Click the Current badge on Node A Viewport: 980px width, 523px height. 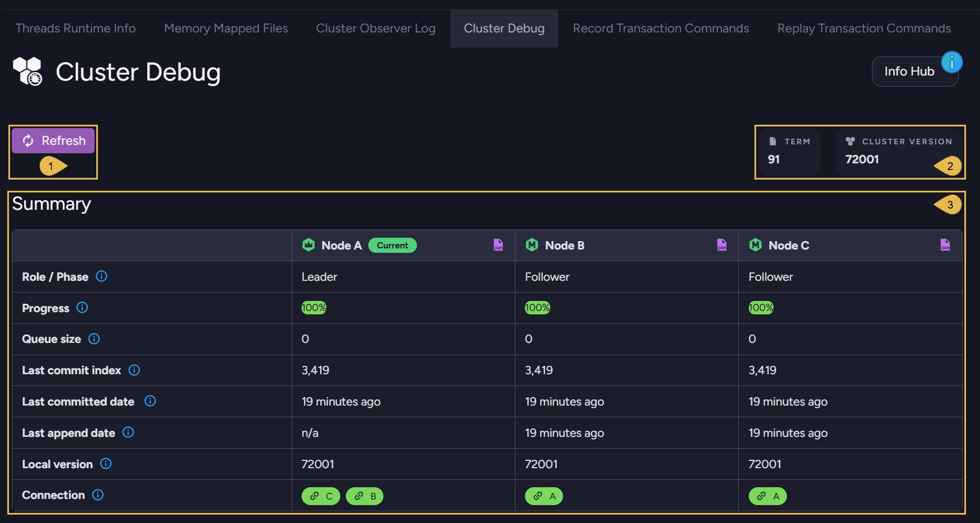click(392, 245)
